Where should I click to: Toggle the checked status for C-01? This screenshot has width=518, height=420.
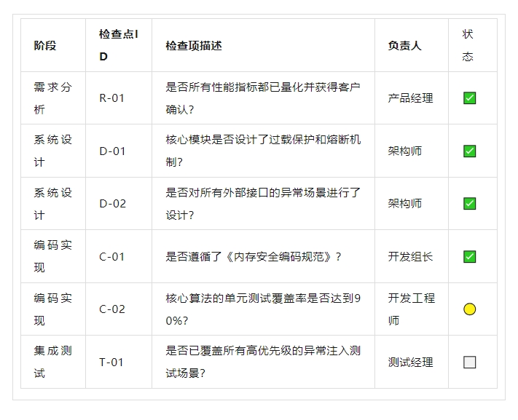(x=470, y=257)
